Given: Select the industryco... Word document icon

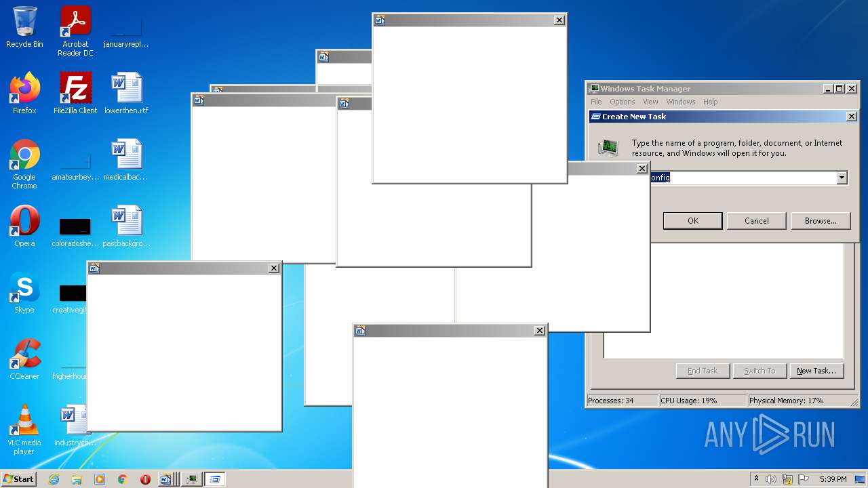Looking at the screenshot, I should [x=73, y=426].
